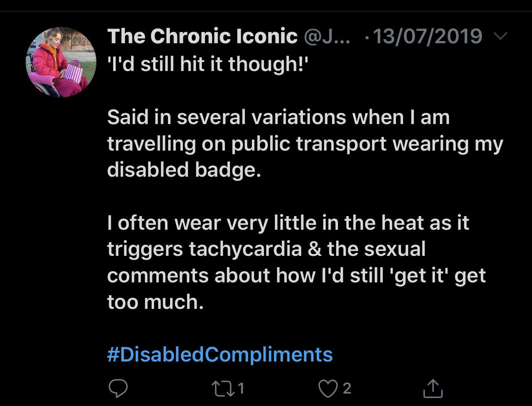Click the like count showing 2

347,388
